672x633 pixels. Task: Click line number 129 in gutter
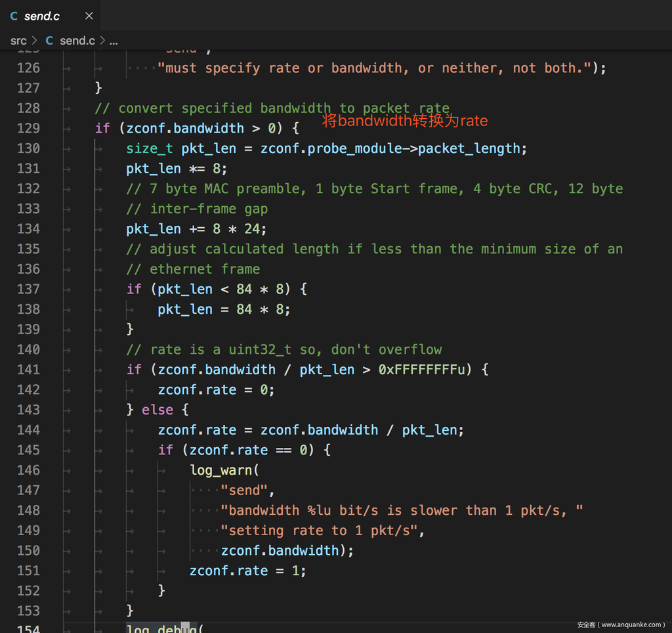coord(28,128)
